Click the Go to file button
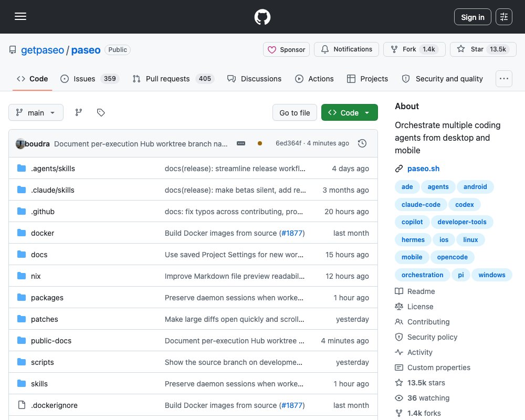Screen dimensions: 525x420 tap(295, 112)
